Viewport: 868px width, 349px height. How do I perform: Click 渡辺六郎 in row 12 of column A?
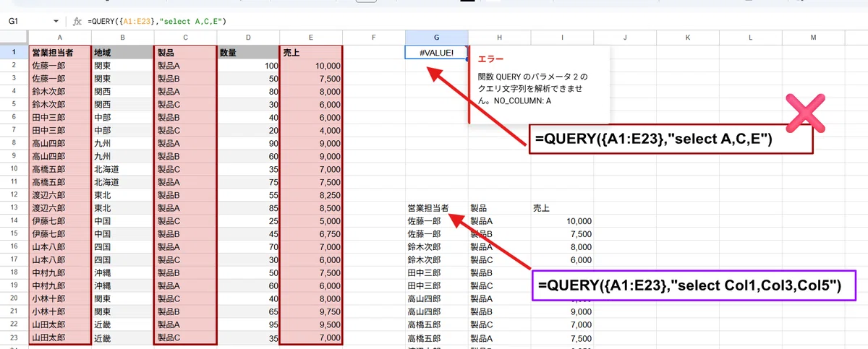click(x=60, y=195)
